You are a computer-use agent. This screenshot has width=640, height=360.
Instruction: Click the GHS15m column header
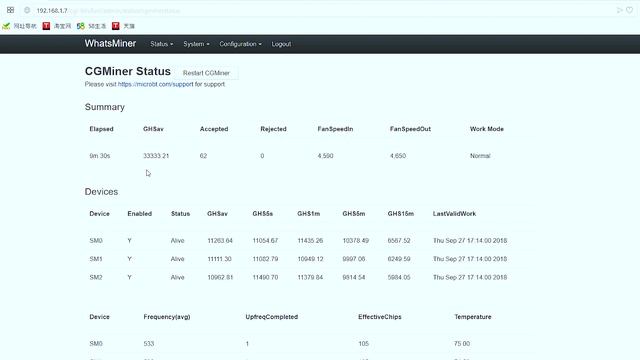401,214
